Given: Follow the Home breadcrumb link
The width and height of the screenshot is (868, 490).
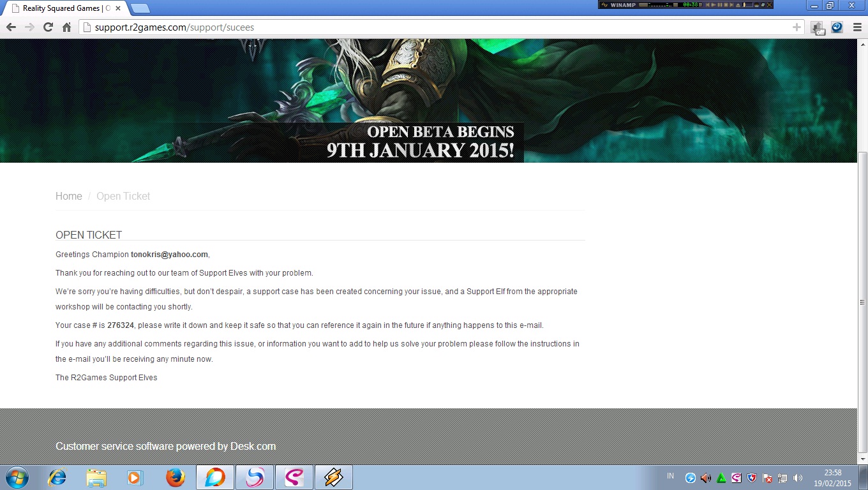Looking at the screenshot, I should (68, 196).
